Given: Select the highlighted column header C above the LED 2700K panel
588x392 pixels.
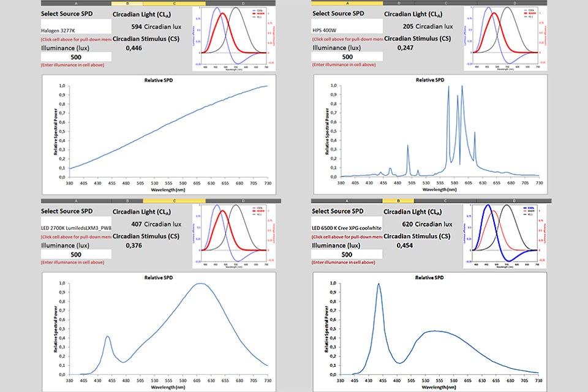Looking at the screenshot, I should pyautogui.click(x=173, y=200).
